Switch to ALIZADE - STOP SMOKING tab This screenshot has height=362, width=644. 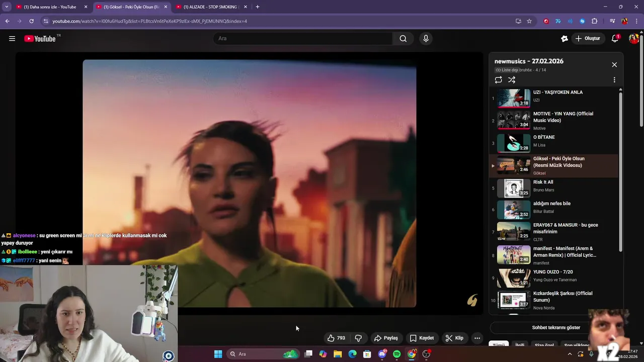pos(211,7)
